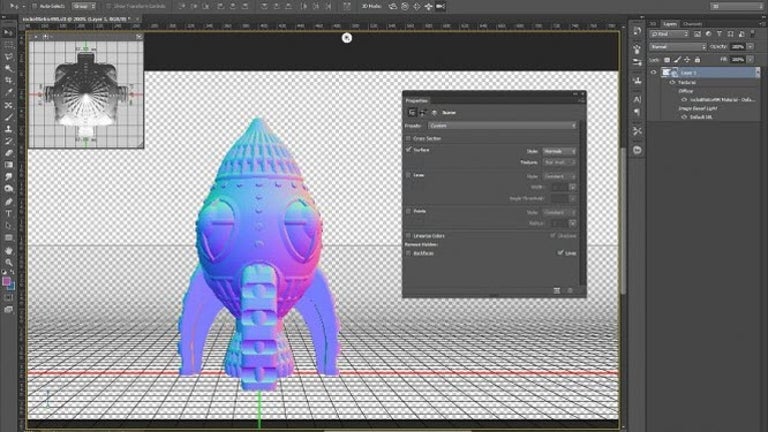Click the Properties panel tab
The height and width of the screenshot is (432, 768).
(x=417, y=100)
